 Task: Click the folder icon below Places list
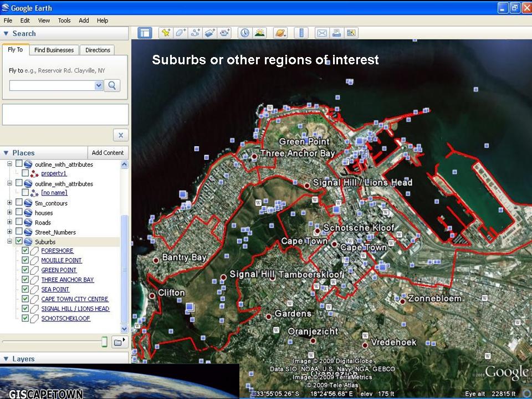point(119,342)
